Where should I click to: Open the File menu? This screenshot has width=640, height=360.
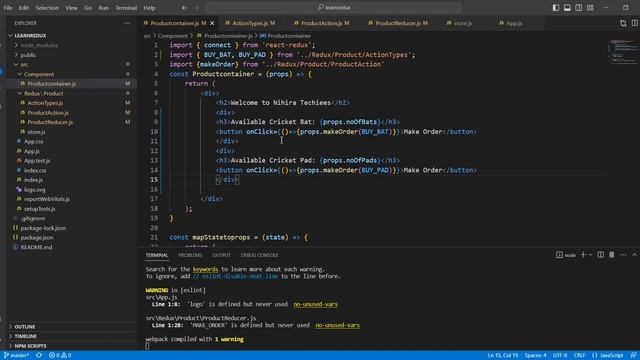click(x=8, y=8)
